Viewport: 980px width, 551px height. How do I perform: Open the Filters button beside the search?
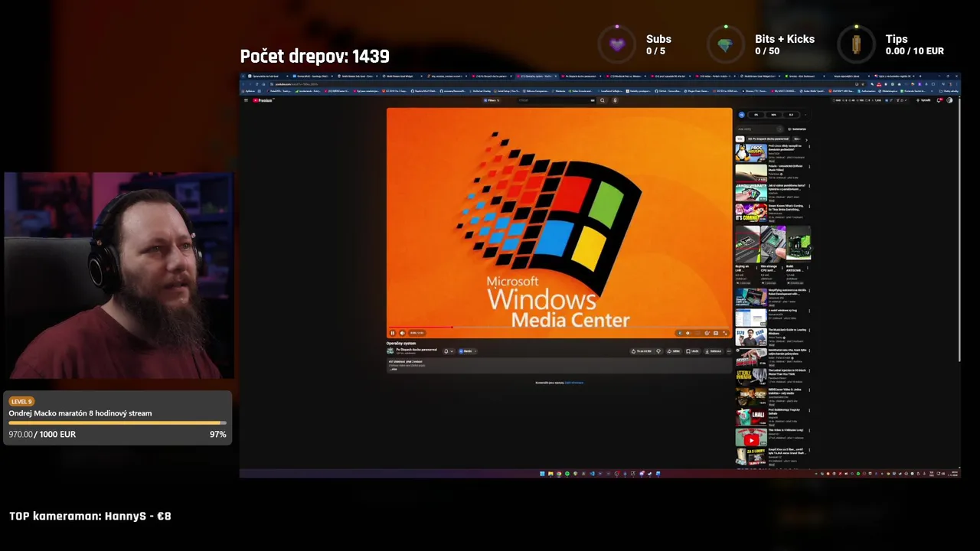pos(491,100)
